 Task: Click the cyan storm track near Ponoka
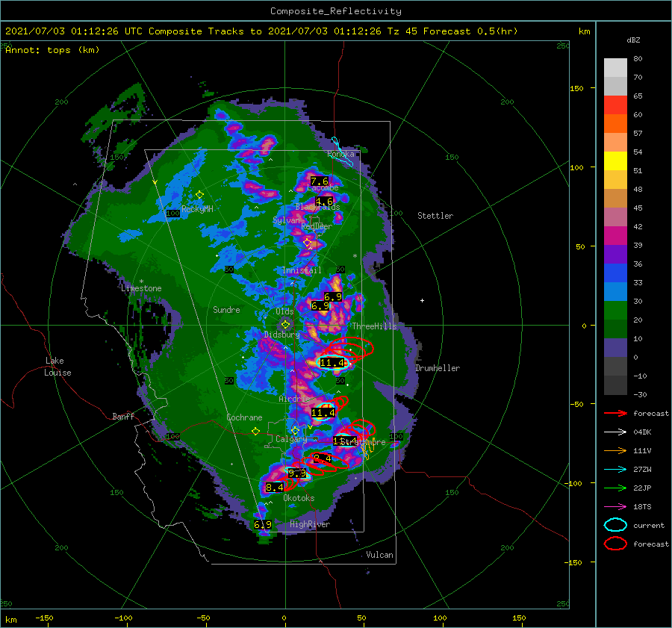click(x=343, y=152)
